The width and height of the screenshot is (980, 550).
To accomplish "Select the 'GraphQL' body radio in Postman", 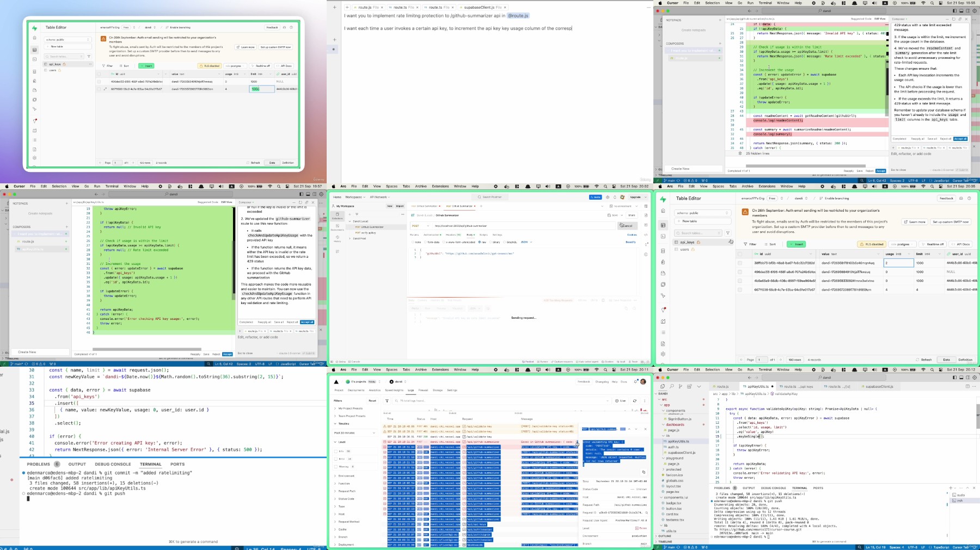I will (504, 242).
